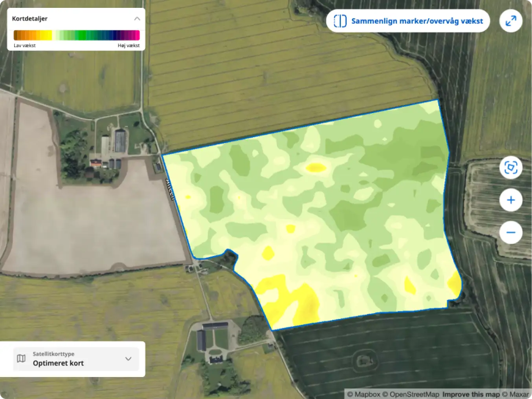Click the split-compare icon in Sammenlign button
532x399 pixels.
(340, 21)
